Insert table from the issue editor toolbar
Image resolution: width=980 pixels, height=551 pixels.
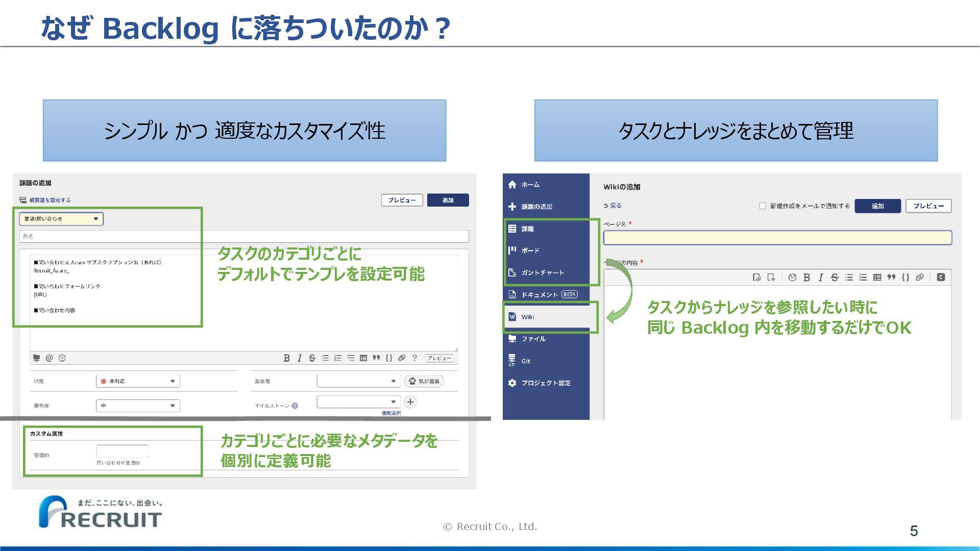363,358
